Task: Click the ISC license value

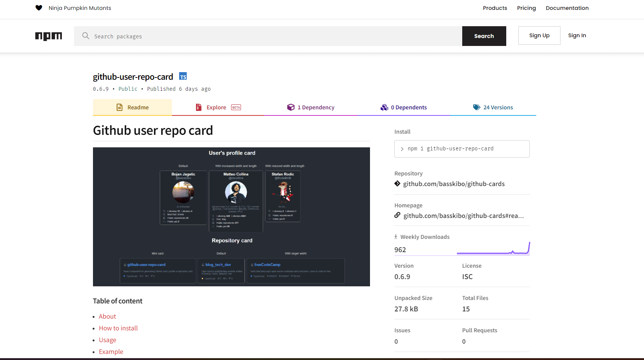Action: [468, 277]
